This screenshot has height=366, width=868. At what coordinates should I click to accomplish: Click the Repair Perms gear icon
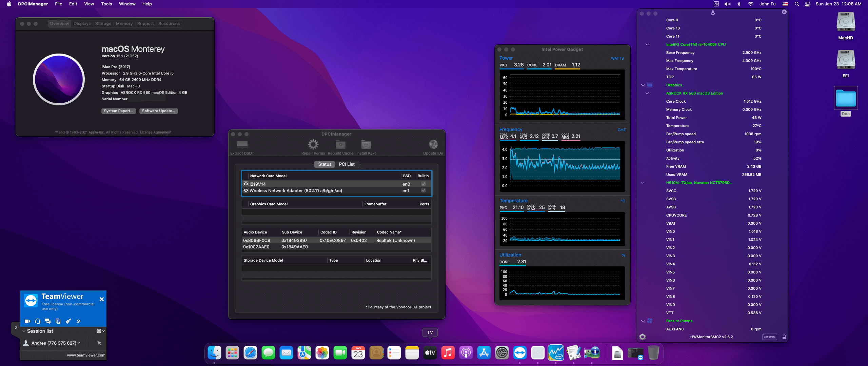coord(313,145)
